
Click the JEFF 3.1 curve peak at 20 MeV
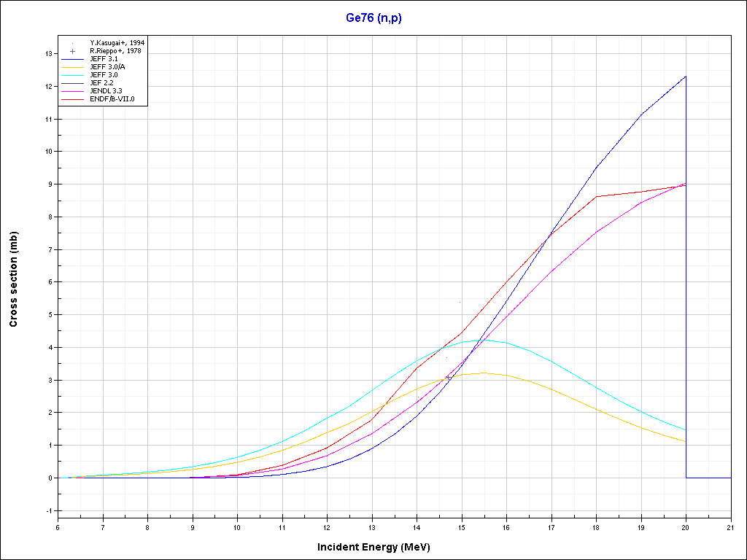tap(686, 77)
